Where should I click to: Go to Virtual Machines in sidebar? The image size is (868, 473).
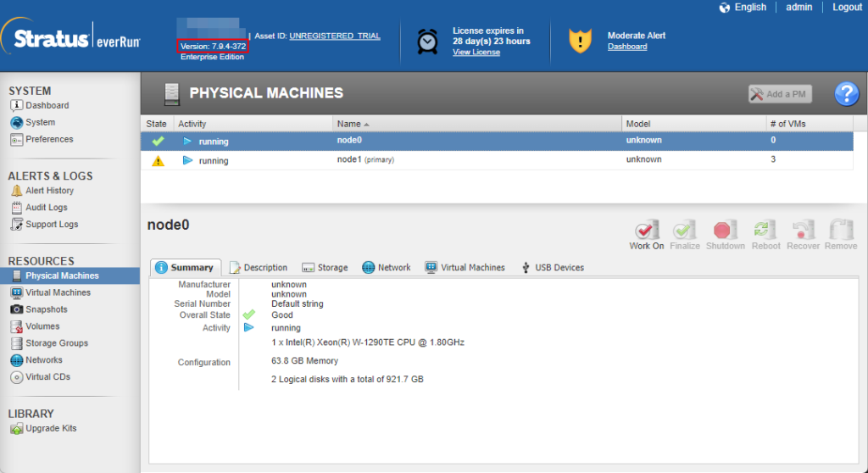(x=58, y=292)
